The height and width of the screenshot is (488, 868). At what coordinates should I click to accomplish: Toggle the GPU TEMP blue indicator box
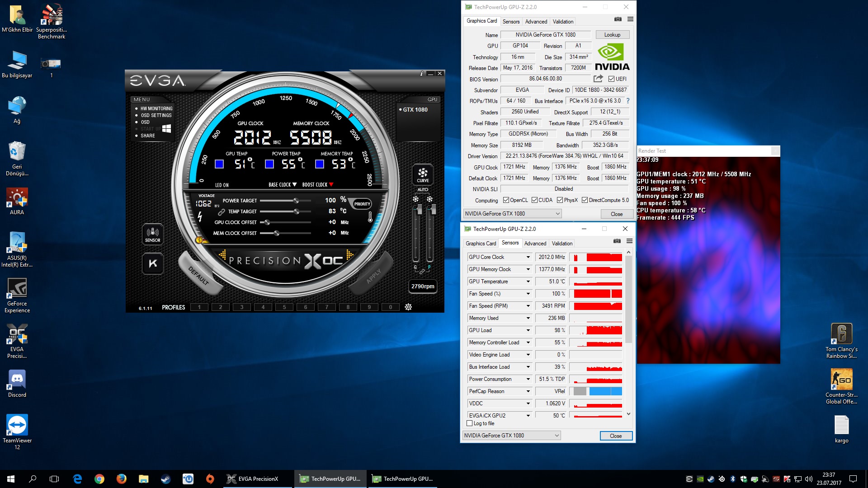219,164
